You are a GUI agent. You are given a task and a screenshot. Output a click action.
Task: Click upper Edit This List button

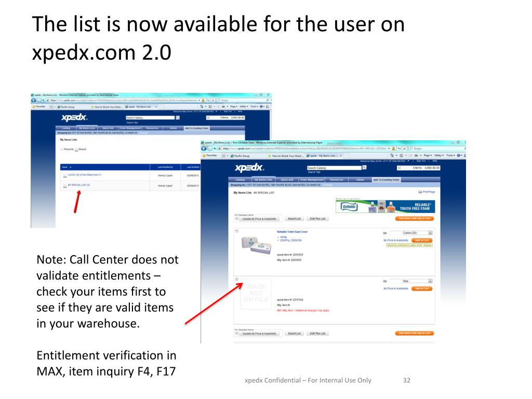[x=317, y=219]
